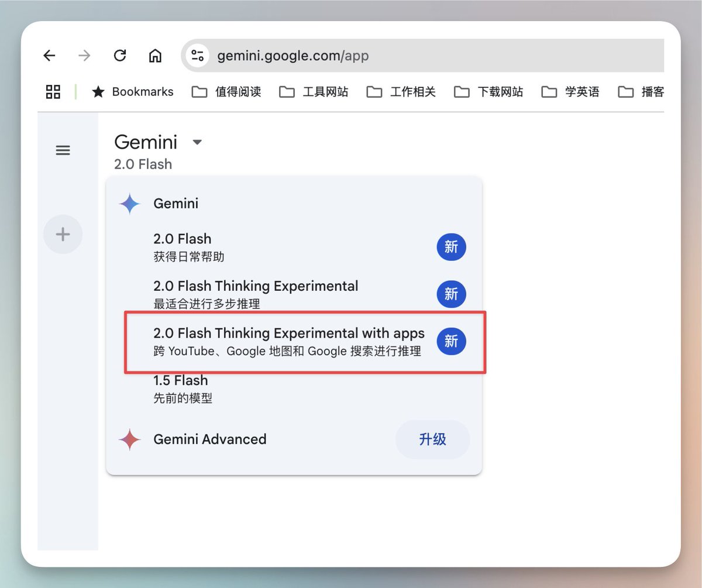Expand the Gemini sidebar hamburger menu
This screenshot has height=588, width=702.
[63, 150]
